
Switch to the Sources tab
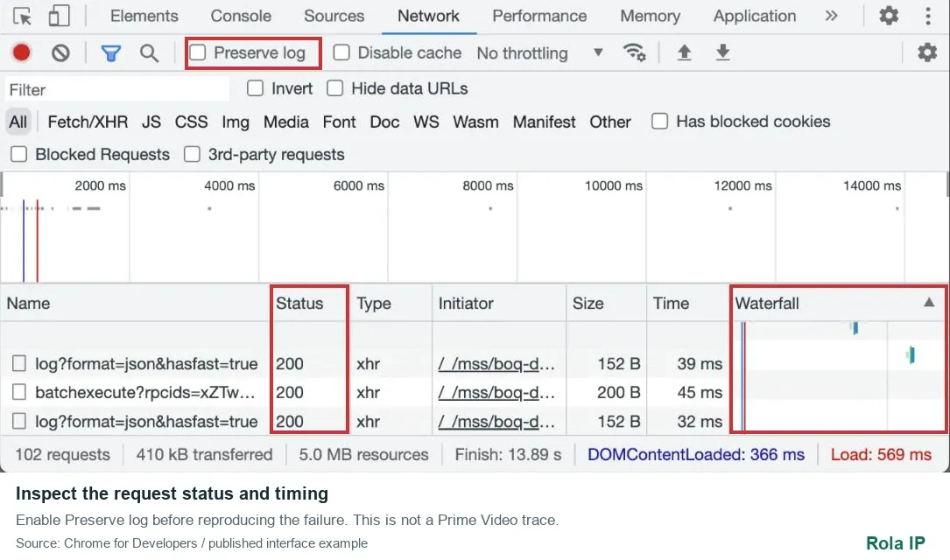334,16
